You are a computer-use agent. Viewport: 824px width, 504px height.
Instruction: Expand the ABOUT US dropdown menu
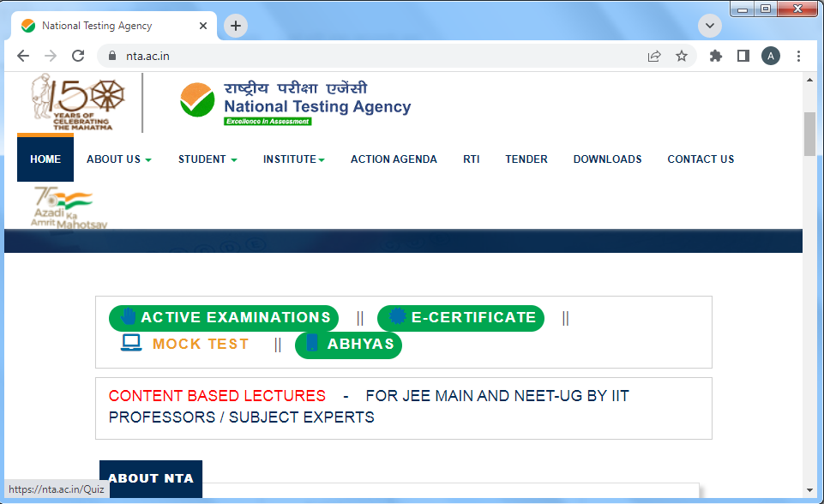[x=119, y=159]
